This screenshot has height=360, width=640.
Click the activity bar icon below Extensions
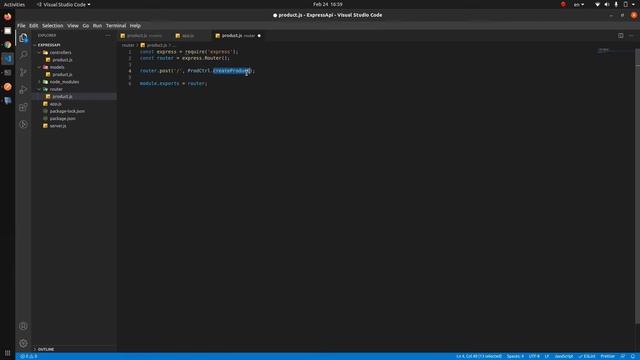pyautogui.click(x=23, y=124)
